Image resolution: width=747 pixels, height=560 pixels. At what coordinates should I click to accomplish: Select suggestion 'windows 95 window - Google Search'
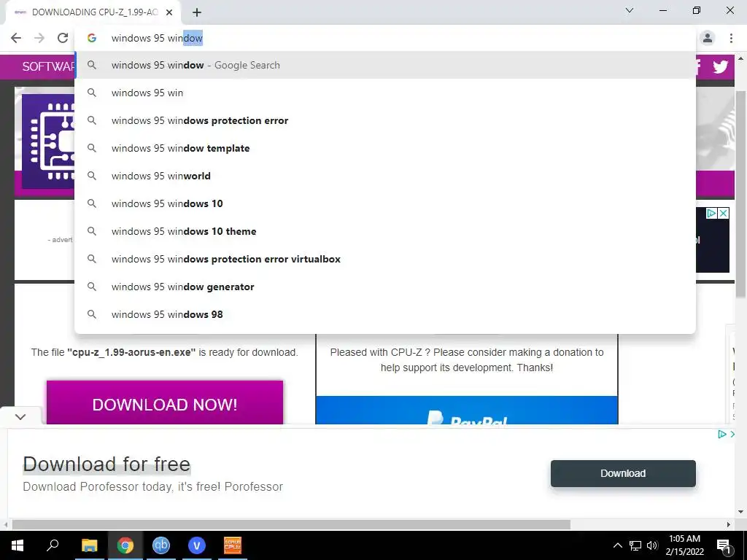click(x=385, y=65)
